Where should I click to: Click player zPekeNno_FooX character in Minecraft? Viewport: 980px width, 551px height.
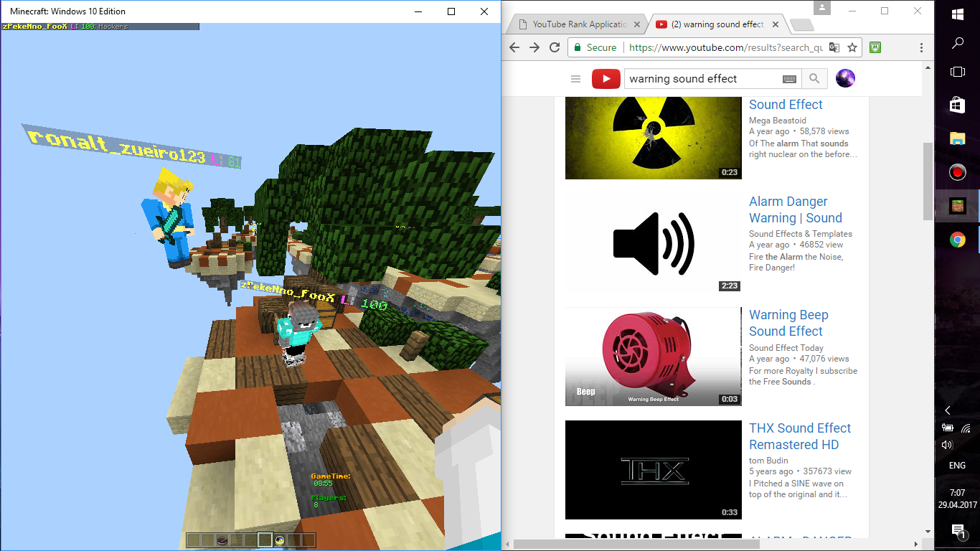(298, 334)
